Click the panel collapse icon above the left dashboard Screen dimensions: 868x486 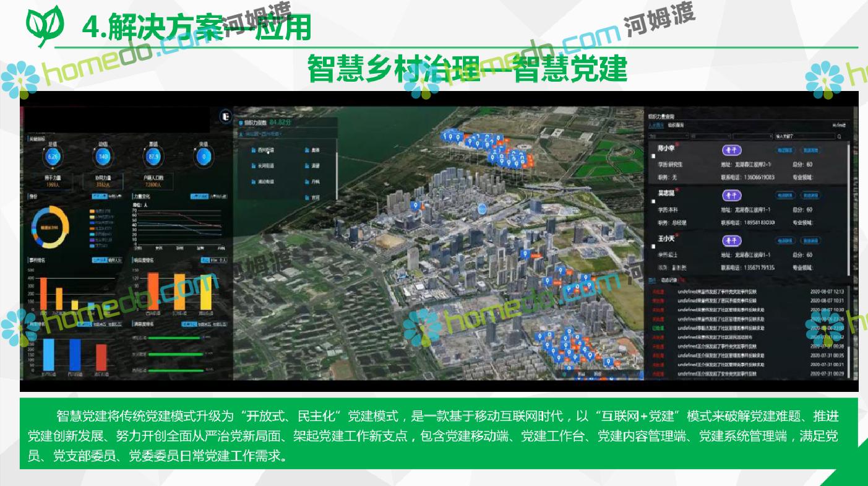click(226, 116)
